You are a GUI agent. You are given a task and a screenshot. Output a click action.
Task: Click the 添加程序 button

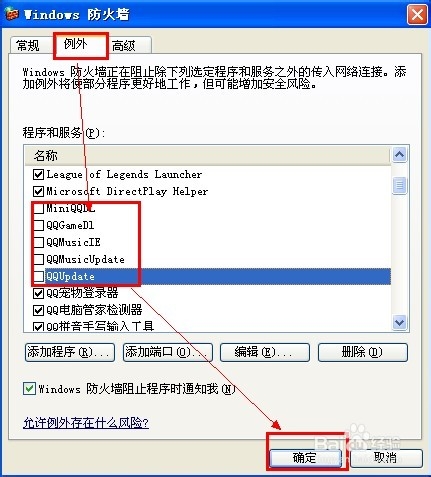tap(70, 352)
